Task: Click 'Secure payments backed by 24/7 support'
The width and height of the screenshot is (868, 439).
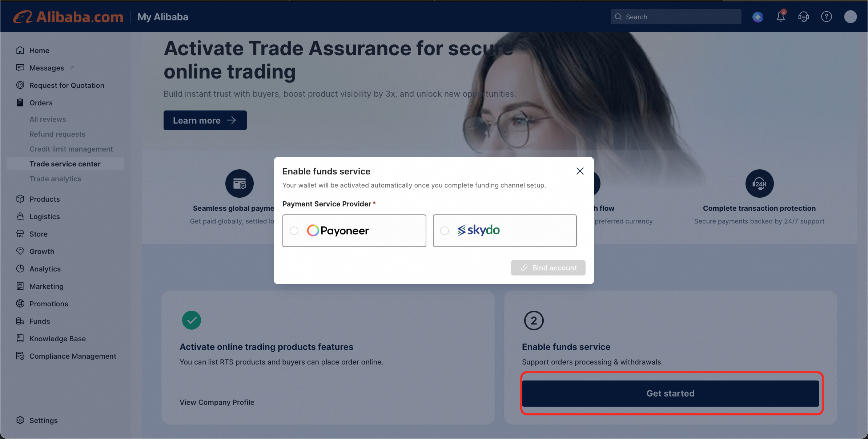Action: [759, 221]
